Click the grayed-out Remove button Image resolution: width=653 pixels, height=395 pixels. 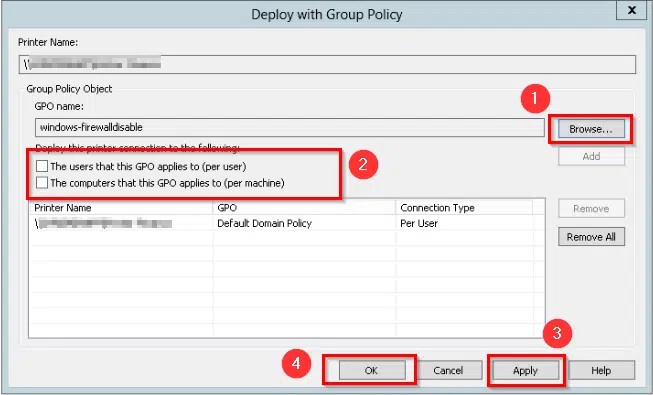(591, 208)
